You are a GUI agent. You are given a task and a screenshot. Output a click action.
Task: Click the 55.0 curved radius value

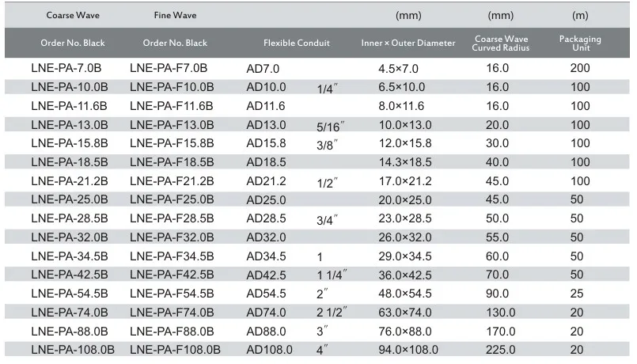(x=499, y=237)
